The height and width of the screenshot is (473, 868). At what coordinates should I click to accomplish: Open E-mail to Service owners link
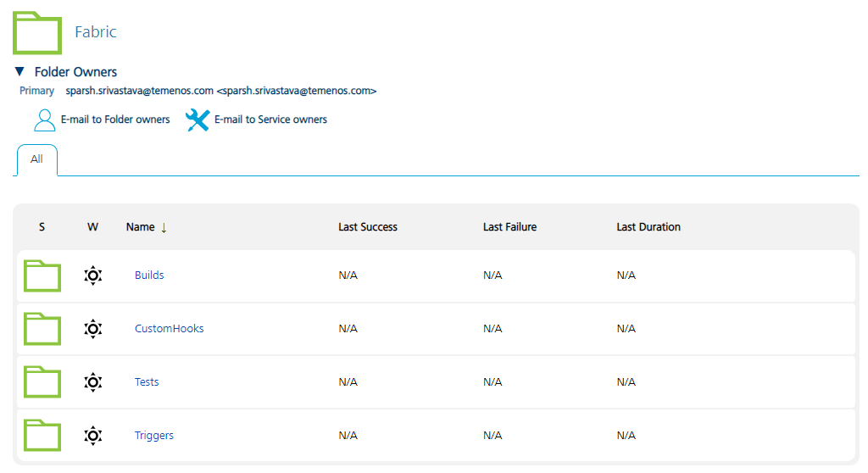click(270, 120)
